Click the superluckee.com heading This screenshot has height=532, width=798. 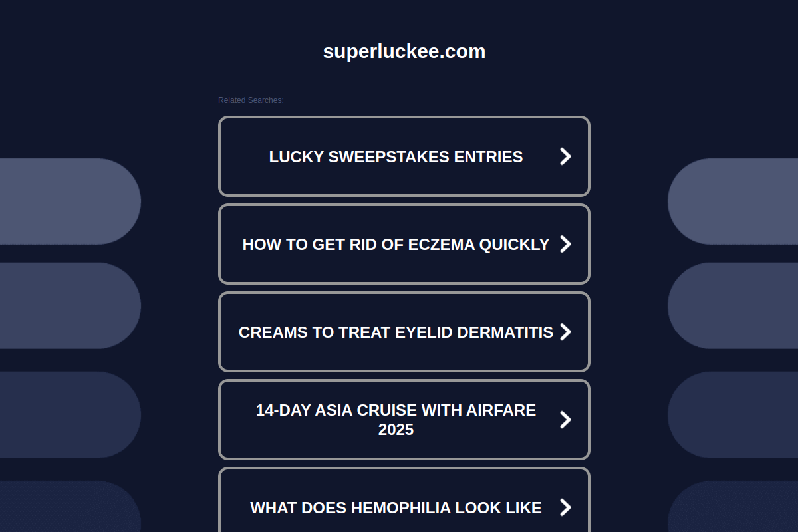[x=403, y=51]
